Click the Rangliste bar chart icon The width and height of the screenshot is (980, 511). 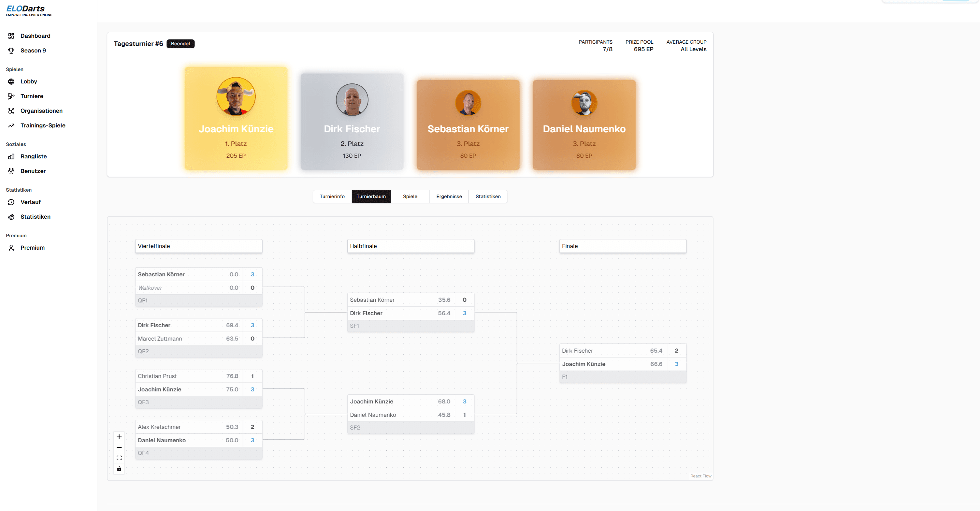11,156
